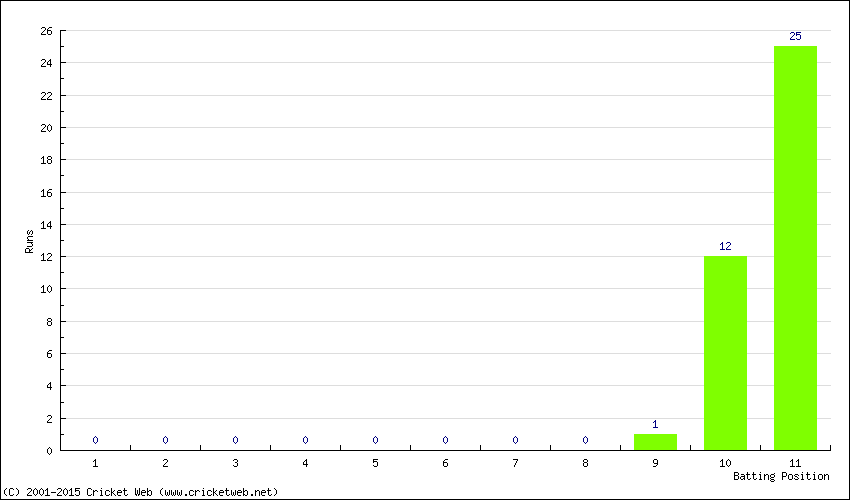This screenshot has height=500, width=850.
Task: Click the zero value above batting position 2
Action: coord(165,440)
